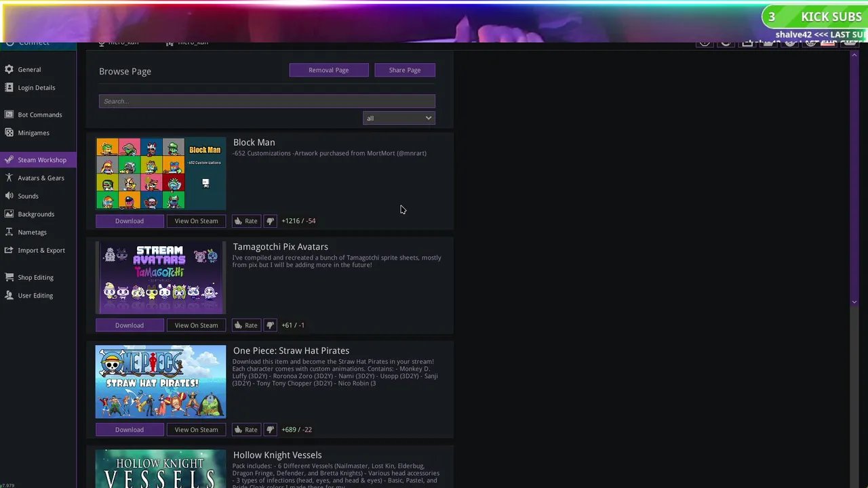Image resolution: width=868 pixels, height=488 pixels.
Task: Open User Editing section label
Action: pos(35,296)
